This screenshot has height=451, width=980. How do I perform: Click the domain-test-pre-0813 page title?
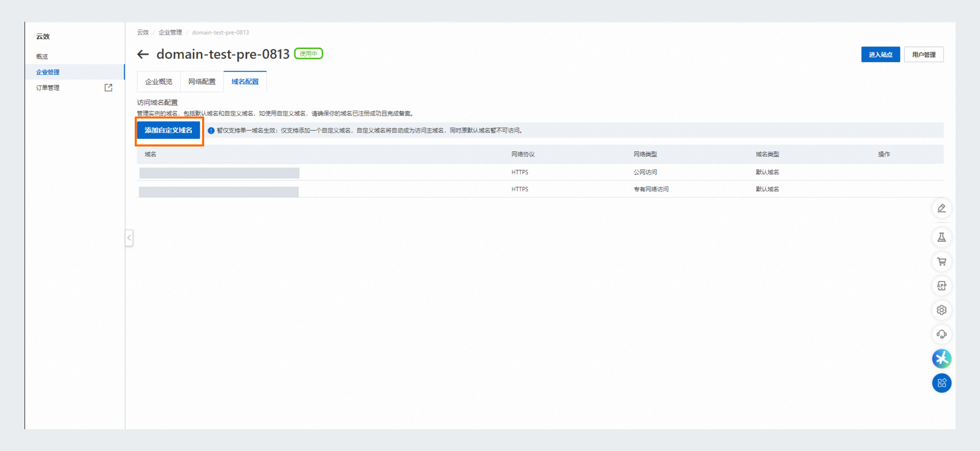(223, 54)
